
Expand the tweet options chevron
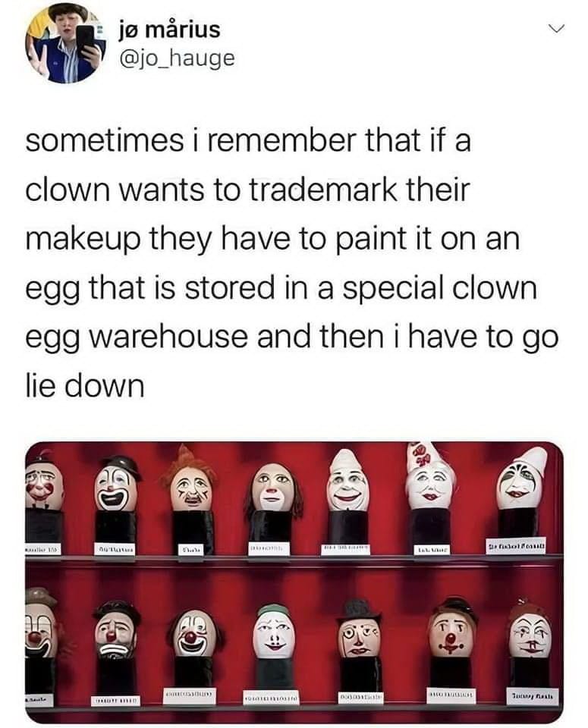coord(555,30)
